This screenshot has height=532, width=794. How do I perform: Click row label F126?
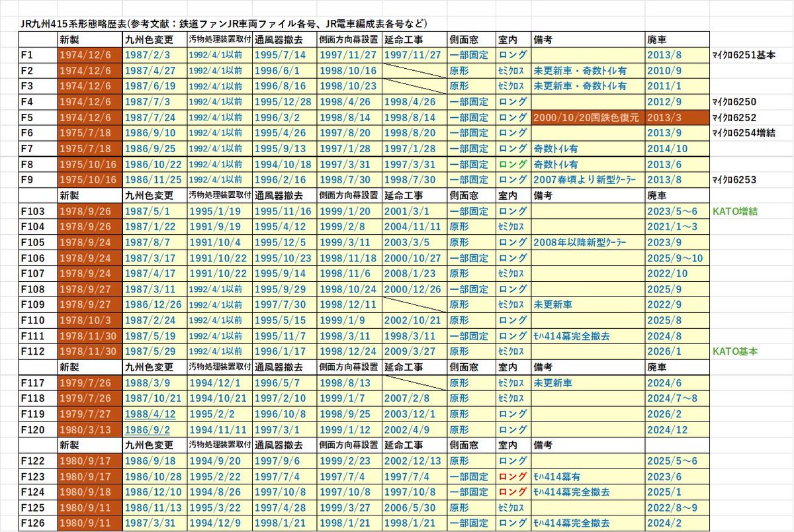coord(38,524)
